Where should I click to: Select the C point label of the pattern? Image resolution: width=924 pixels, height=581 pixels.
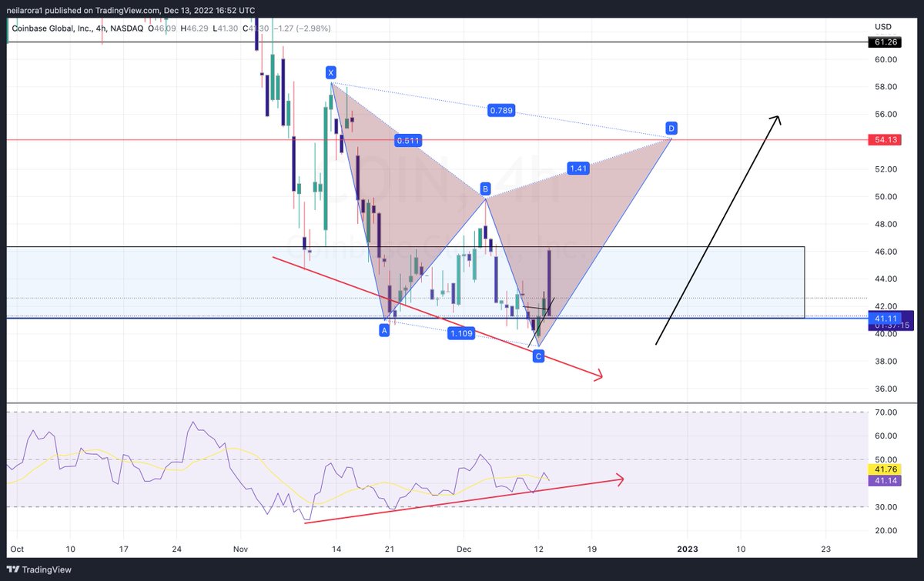[x=538, y=356]
